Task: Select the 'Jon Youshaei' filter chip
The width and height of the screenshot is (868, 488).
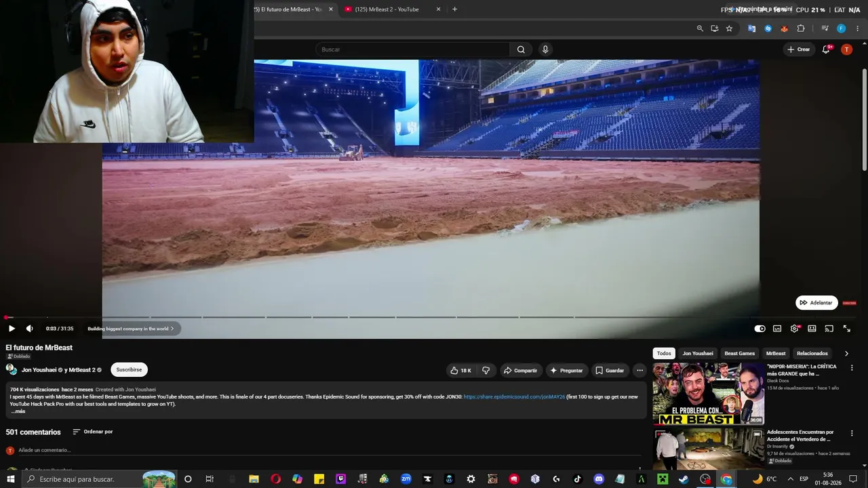Action: pyautogui.click(x=698, y=353)
